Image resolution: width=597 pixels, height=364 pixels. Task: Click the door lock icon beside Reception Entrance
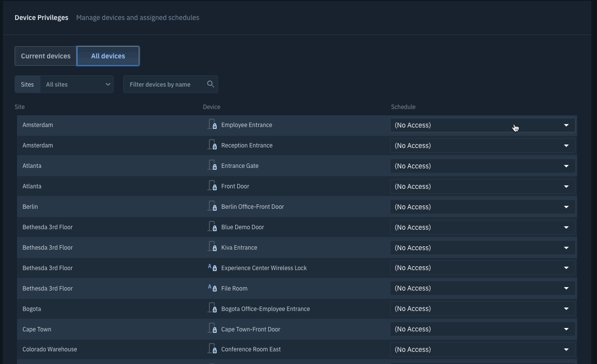coord(212,145)
